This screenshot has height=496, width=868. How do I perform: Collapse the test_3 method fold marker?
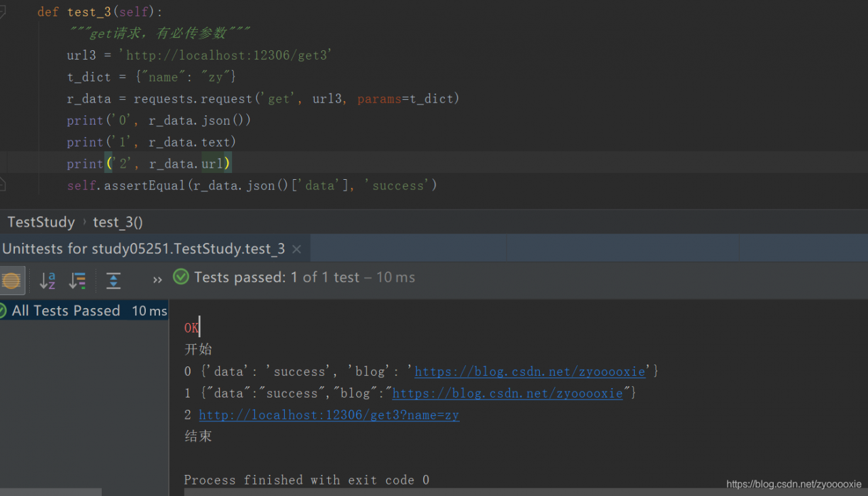coord(2,12)
